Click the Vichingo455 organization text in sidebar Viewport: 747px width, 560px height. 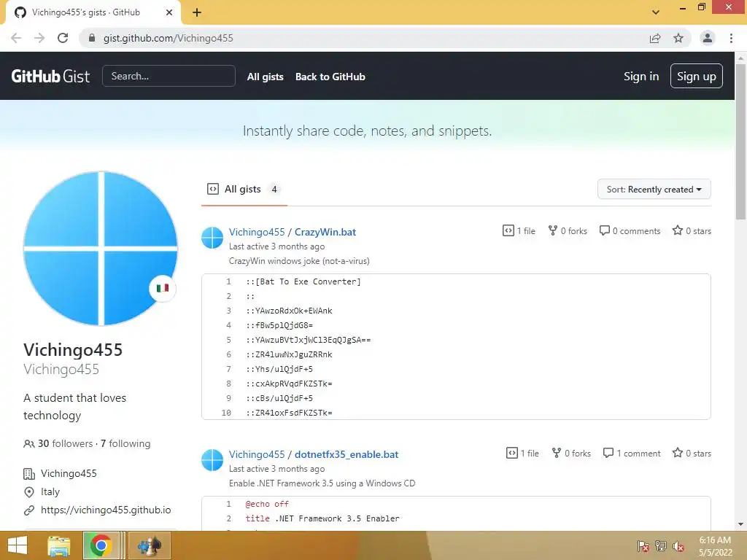tap(69, 474)
